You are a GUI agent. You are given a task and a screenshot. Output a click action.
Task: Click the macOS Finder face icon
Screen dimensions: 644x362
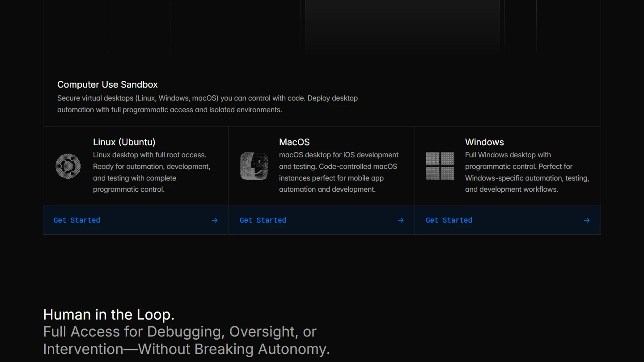254,166
